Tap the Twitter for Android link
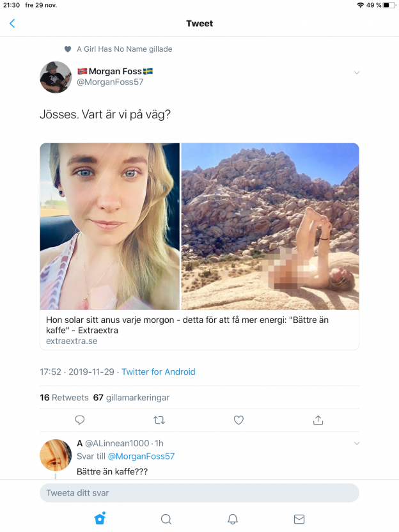399x532 pixels. coord(159,372)
